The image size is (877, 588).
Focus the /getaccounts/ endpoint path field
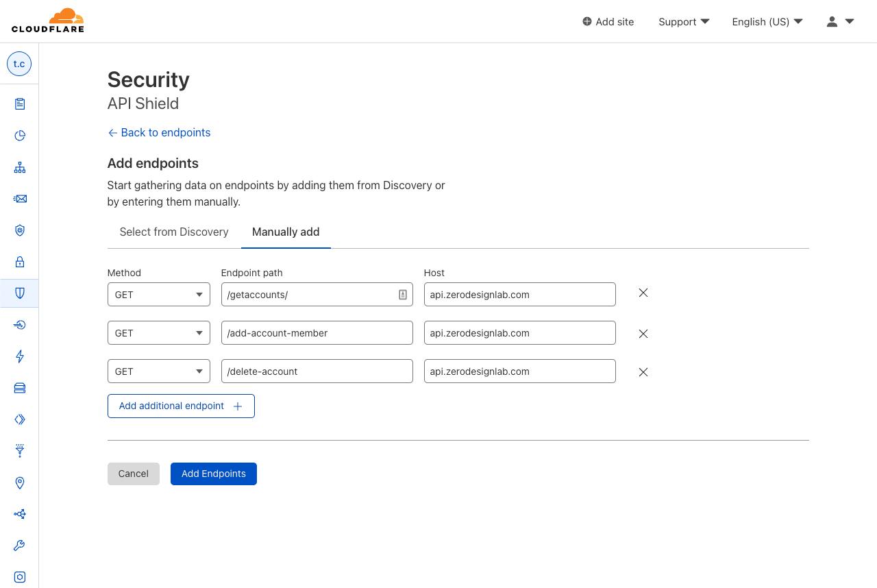click(317, 295)
